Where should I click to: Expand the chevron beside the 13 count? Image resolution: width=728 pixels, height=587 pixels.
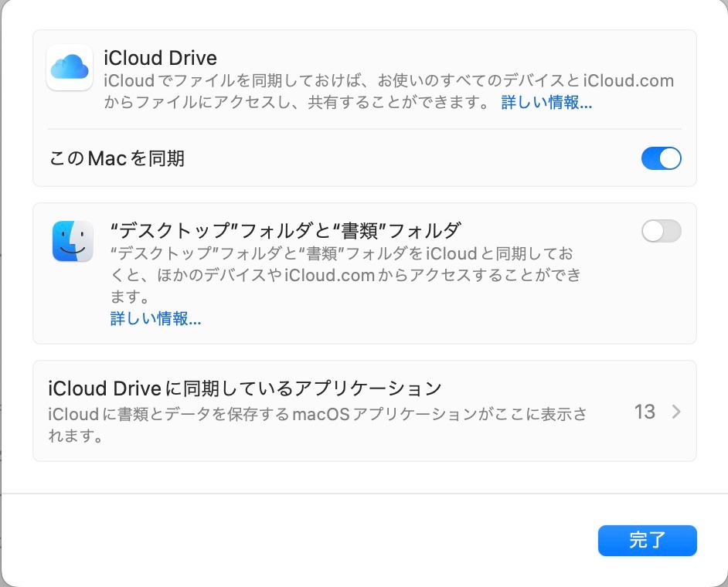click(676, 412)
